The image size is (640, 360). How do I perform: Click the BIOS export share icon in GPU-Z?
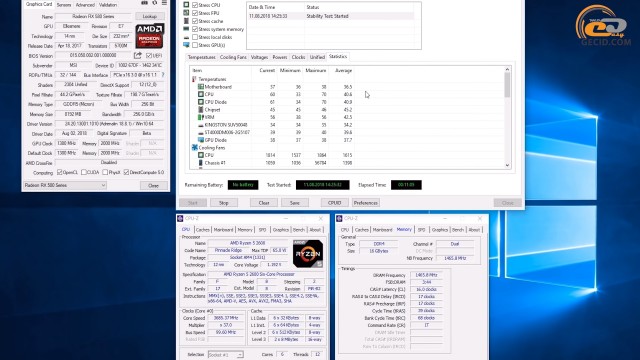point(138,55)
